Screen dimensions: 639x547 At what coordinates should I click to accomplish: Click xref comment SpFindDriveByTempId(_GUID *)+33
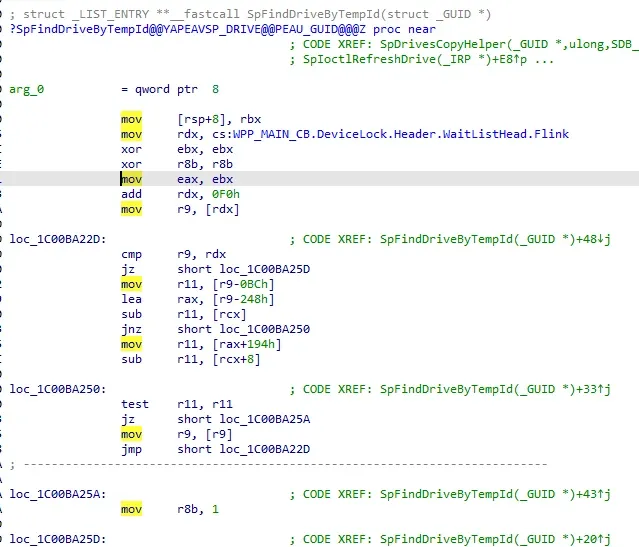(495, 389)
